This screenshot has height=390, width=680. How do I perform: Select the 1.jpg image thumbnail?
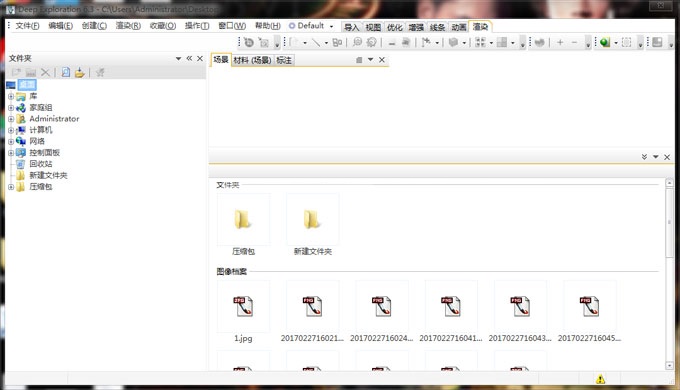coord(243,312)
